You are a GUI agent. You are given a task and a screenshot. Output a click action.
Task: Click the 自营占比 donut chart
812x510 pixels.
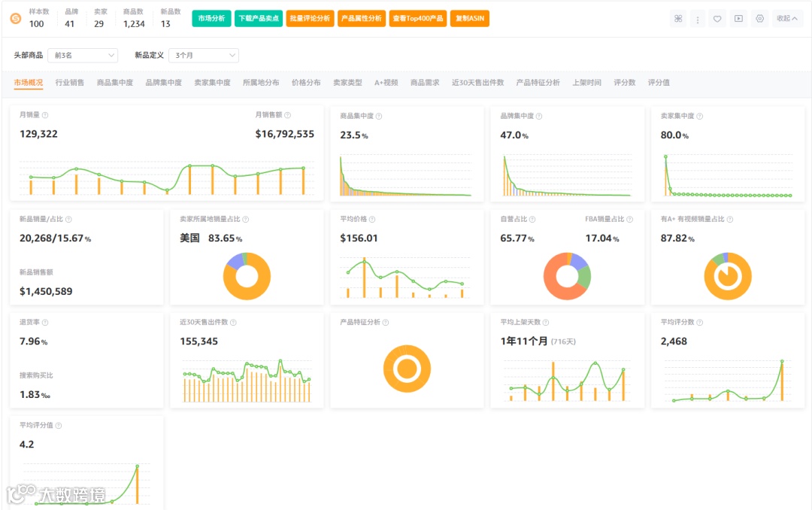tap(567, 276)
